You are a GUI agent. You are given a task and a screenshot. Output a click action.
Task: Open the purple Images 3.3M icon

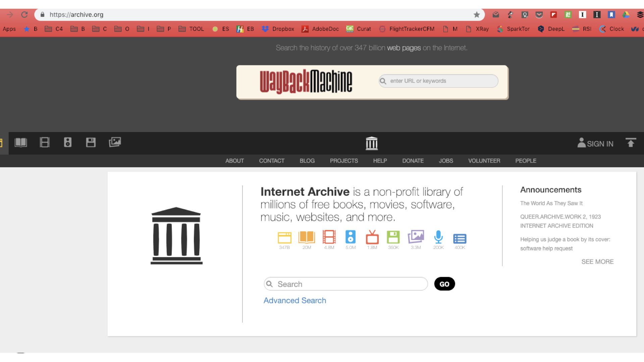pos(416,237)
